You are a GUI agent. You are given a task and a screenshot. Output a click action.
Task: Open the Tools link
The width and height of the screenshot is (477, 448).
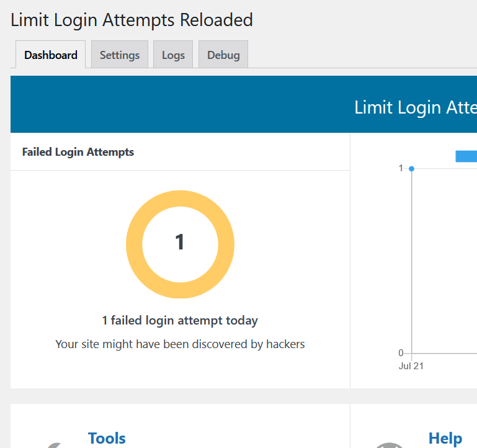coord(107,438)
